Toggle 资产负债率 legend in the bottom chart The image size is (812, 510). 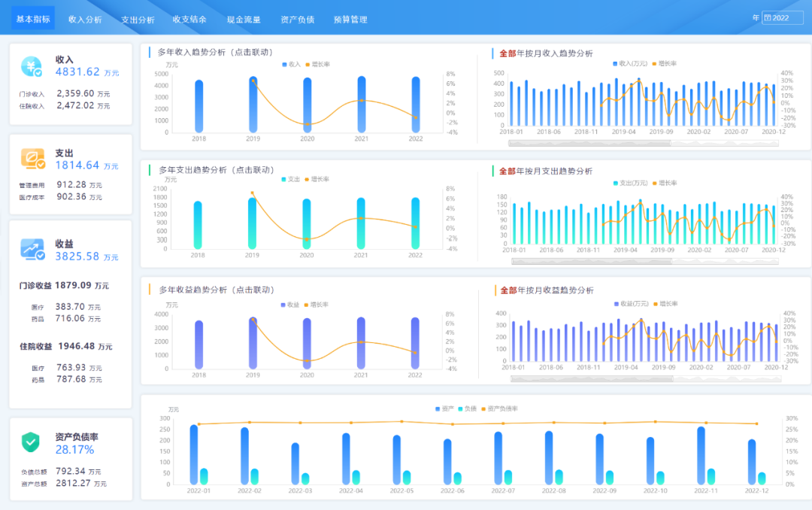coord(500,409)
